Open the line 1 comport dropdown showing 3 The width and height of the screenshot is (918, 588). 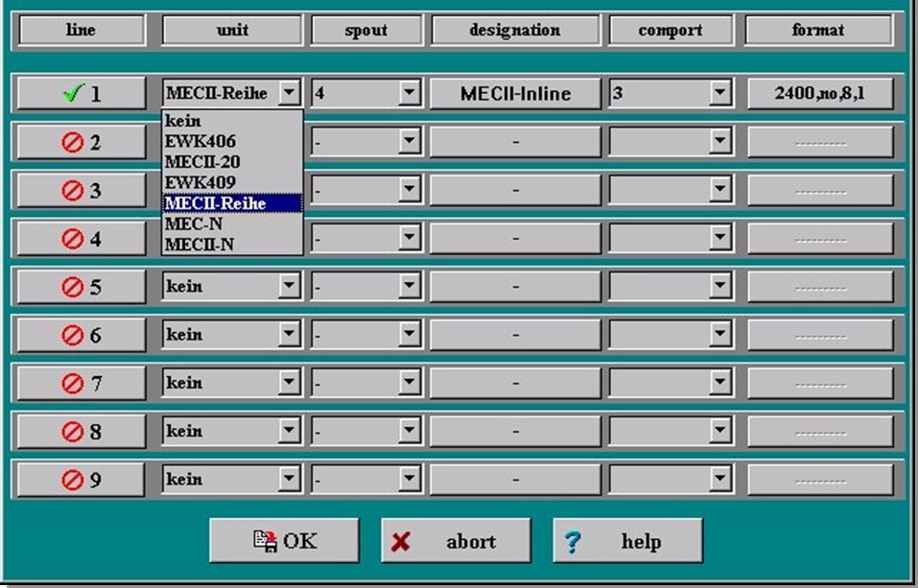click(x=719, y=92)
